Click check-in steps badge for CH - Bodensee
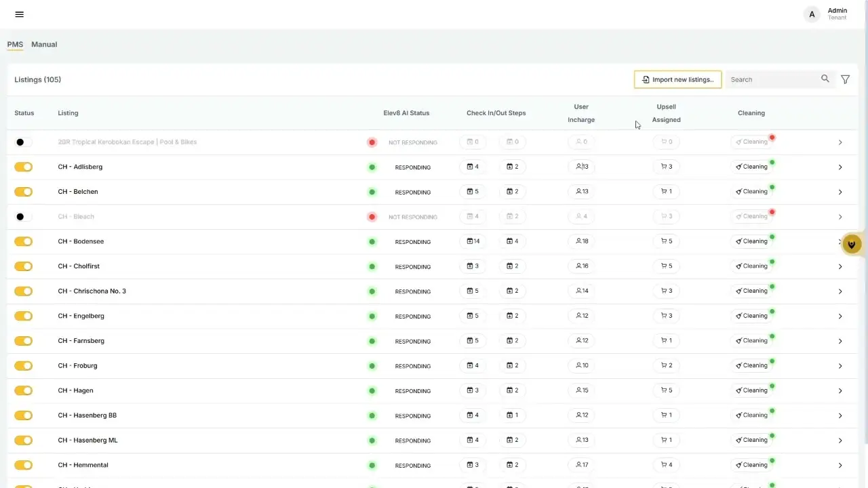This screenshot has height=488, width=868. pos(473,241)
